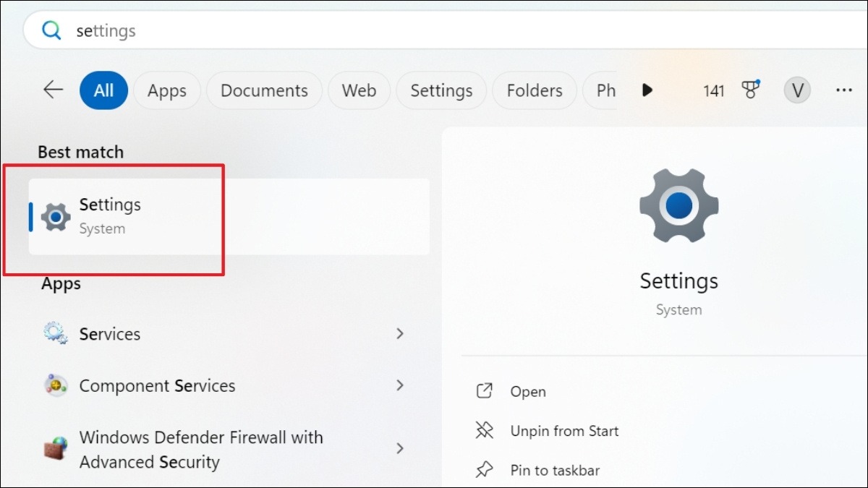Screen dimensions: 868x488
Task: Switch to the Documents filter tab
Action: pyautogui.click(x=264, y=90)
